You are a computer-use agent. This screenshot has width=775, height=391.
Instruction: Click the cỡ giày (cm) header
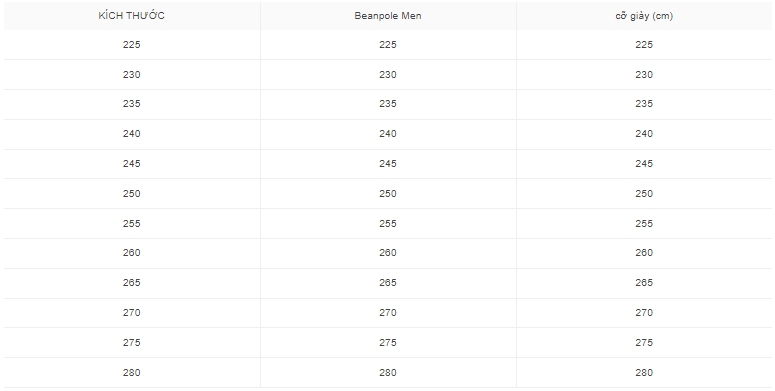(644, 16)
